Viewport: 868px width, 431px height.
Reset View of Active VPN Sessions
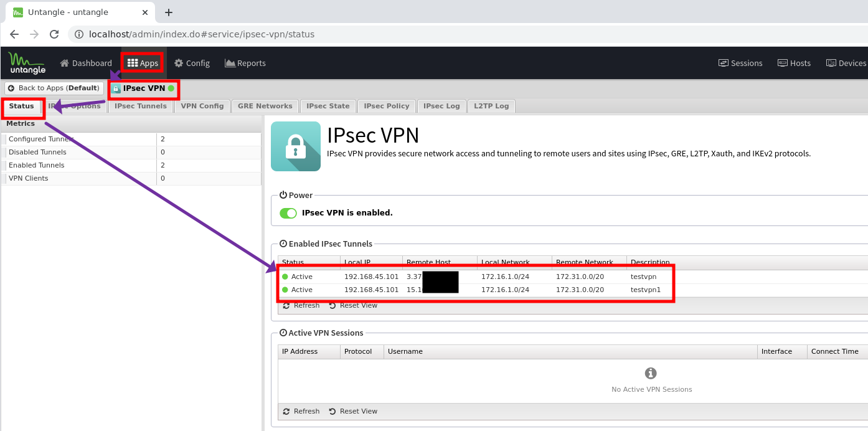tap(353, 411)
